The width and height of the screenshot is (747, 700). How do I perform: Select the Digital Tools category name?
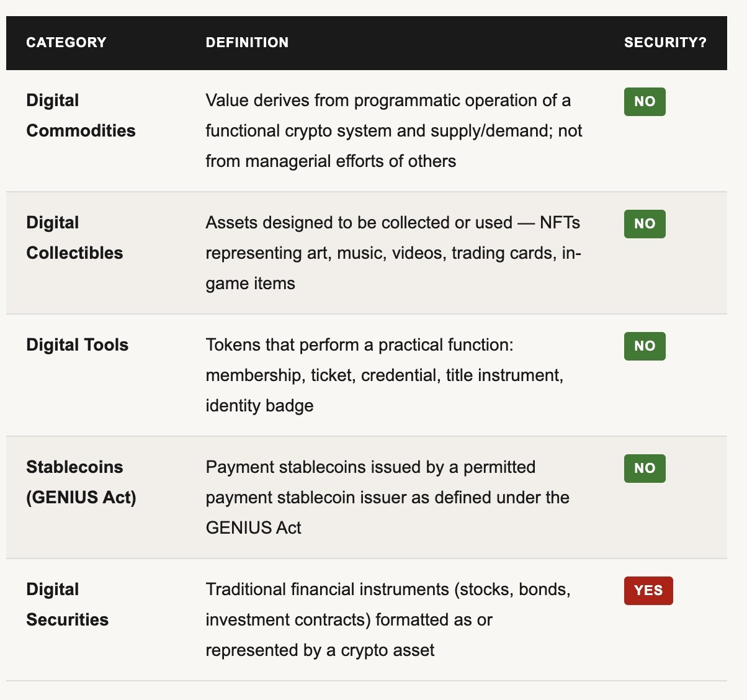tap(77, 345)
